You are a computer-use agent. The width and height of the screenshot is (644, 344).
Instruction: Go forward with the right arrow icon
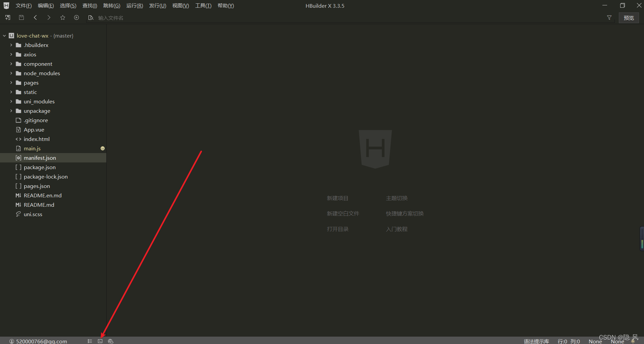click(x=49, y=17)
